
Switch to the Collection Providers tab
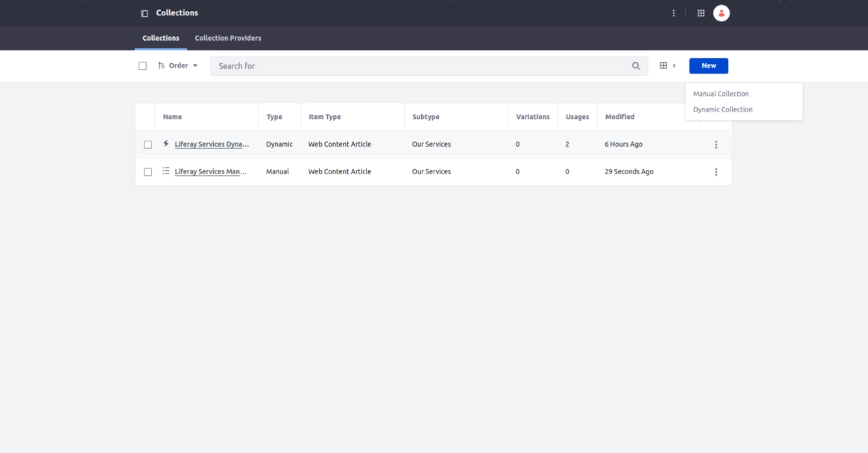tap(228, 38)
